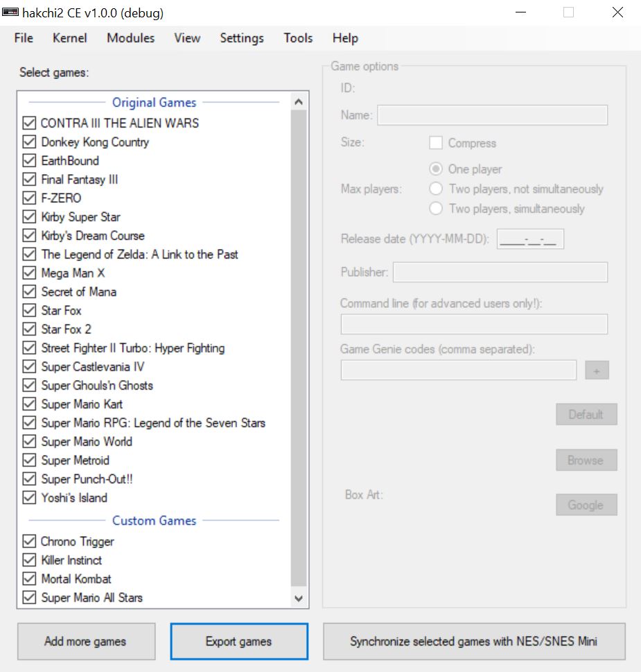Uncheck Secret of Mana checkbox
Viewport: 641px width, 672px height.
click(29, 292)
